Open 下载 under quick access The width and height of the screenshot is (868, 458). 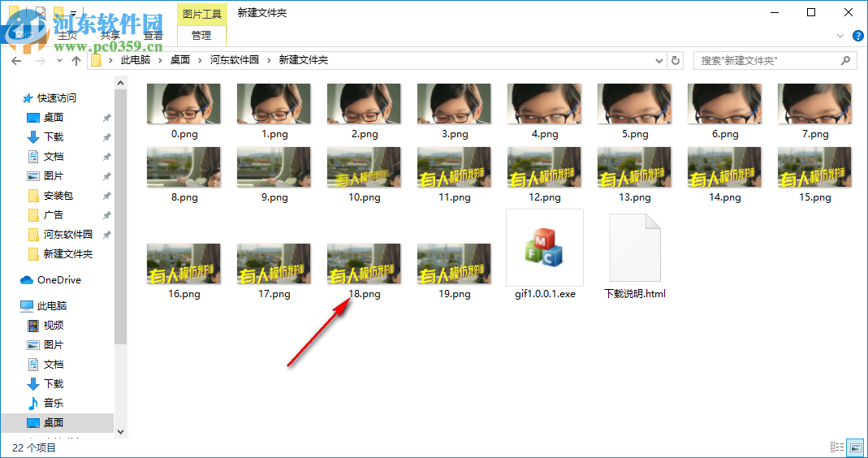click(x=53, y=136)
